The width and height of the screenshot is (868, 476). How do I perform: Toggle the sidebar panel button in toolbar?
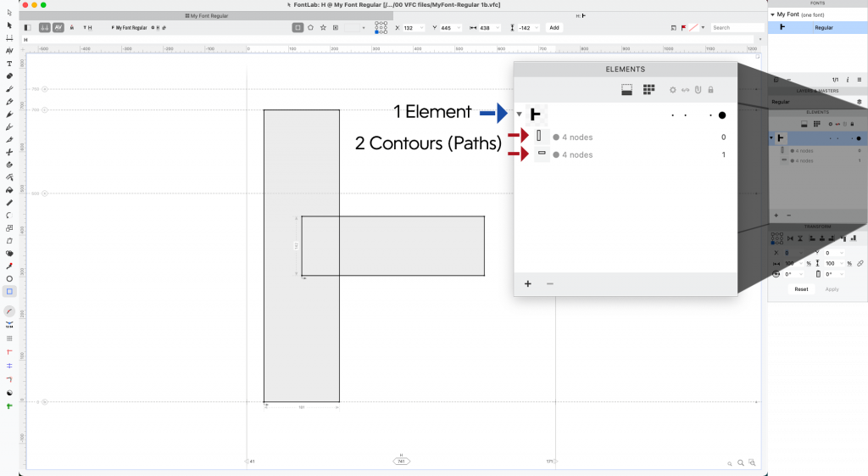pos(27,27)
